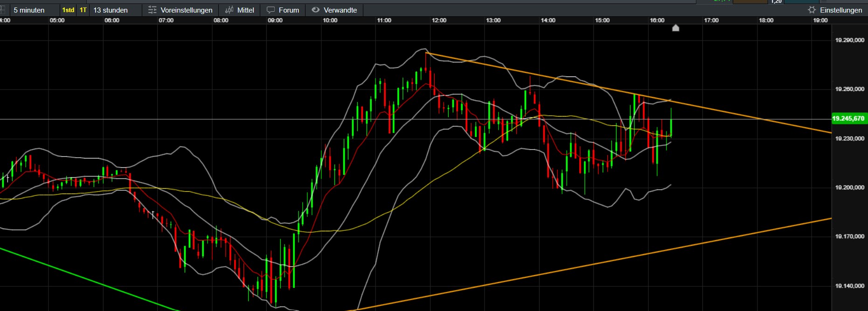Click the grey time marker near 16:00

click(675, 28)
